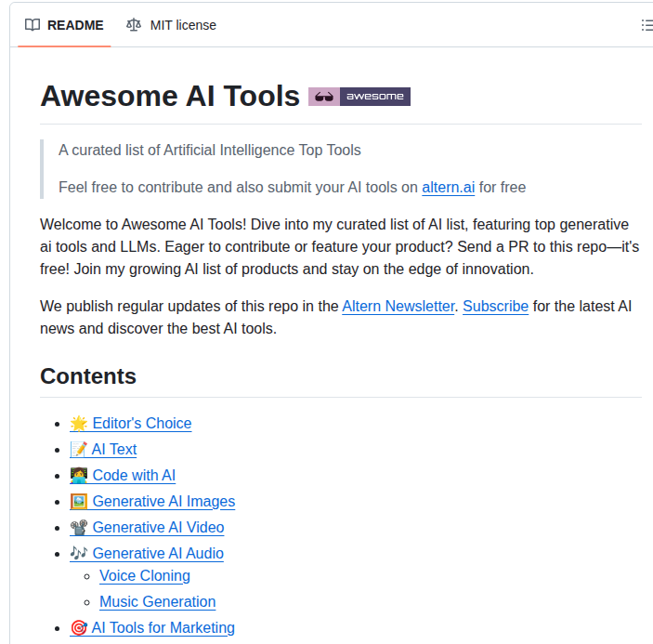Go to Generative AI Images section
Image resolution: width=653 pixels, height=644 pixels.
tap(152, 502)
